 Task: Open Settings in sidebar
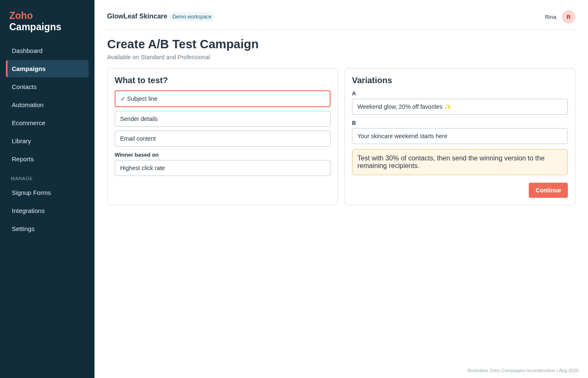[x=47, y=229]
